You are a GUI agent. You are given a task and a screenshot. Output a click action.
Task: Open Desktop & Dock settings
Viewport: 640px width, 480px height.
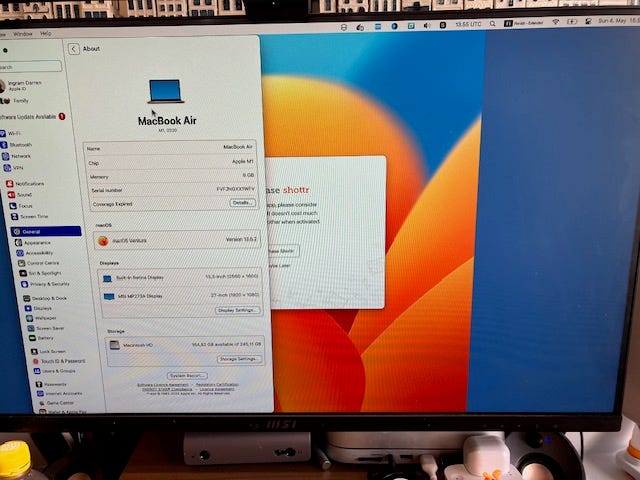pos(45,298)
